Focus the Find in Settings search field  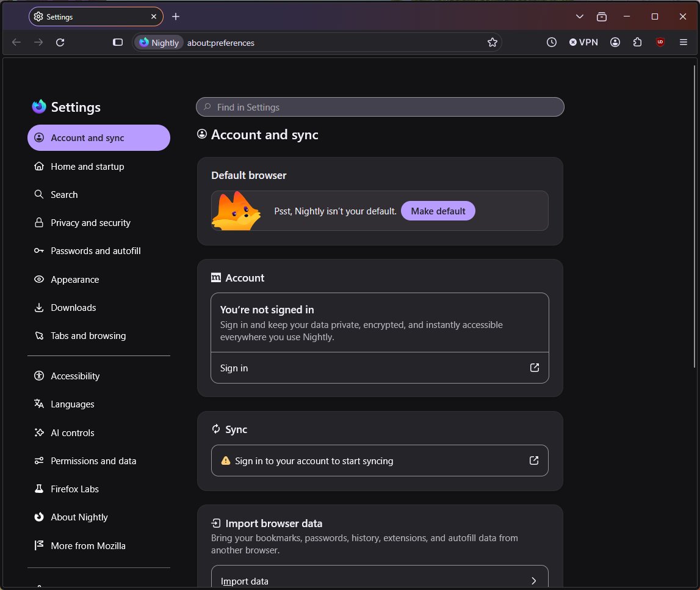[x=380, y=107]
